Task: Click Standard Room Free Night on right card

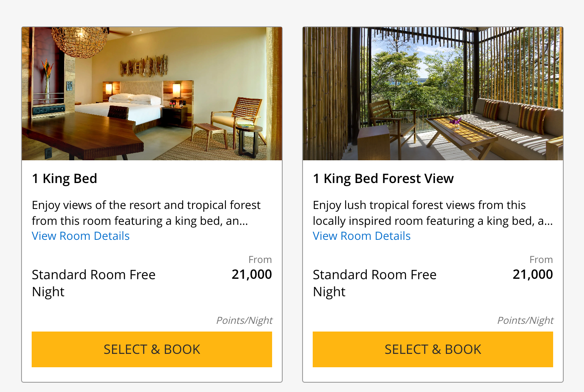Action: (375, 283)
